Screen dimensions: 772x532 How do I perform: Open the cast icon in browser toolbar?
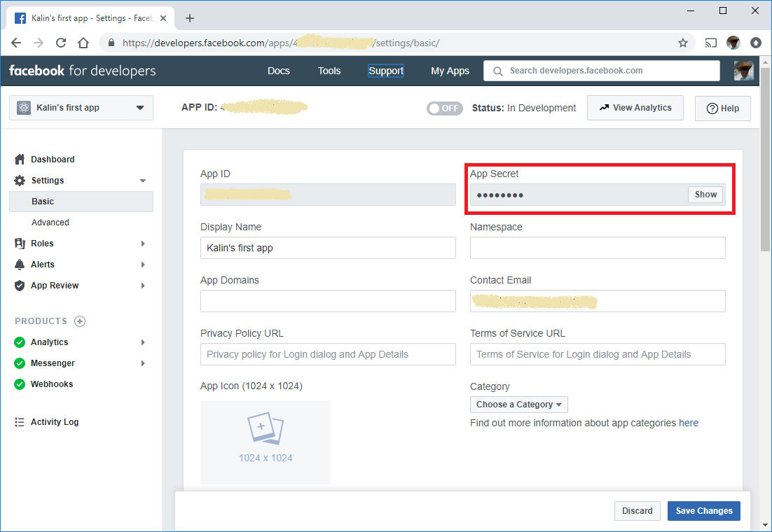click(x=710, y=43)
